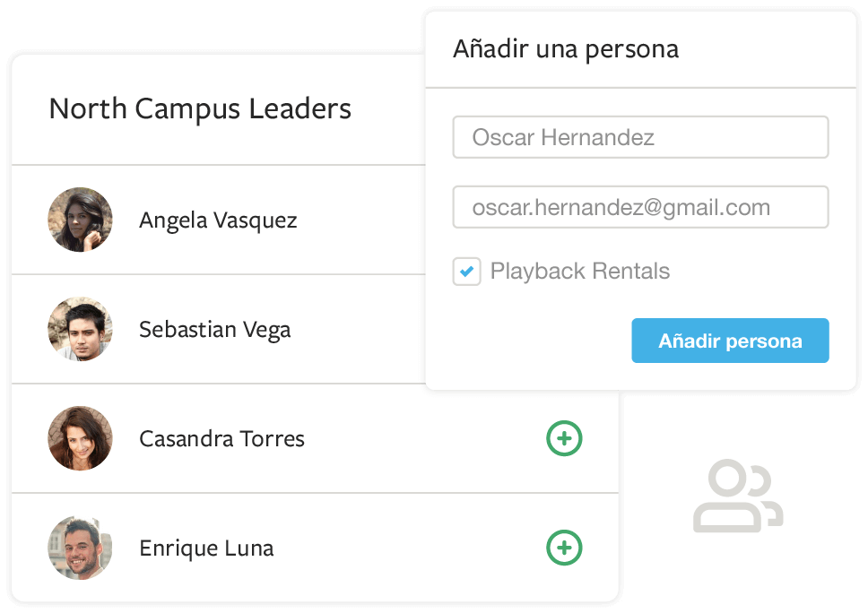The width and height of the screenshot is (868, 613).
Task: Click the gray people group icon
Action: 737,496
